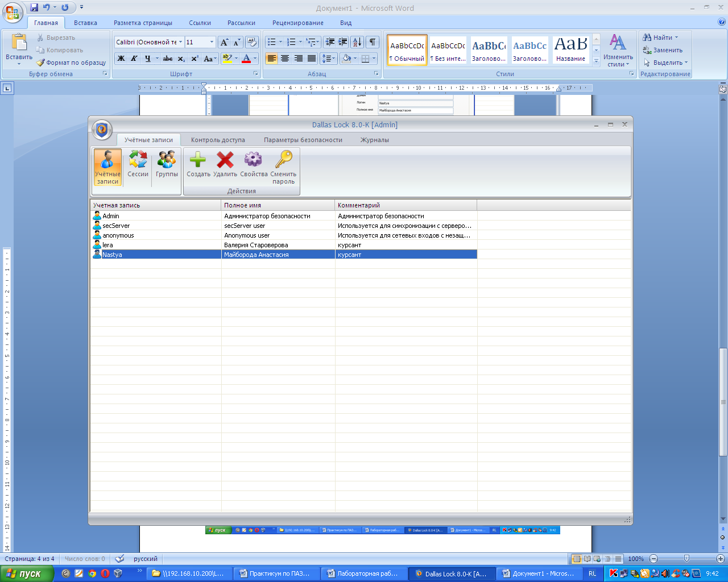Image resolution: width=728 pixels, height=582 pixels.
Task: Click the superscript x² icon in Word
Action: pos(195,59)
